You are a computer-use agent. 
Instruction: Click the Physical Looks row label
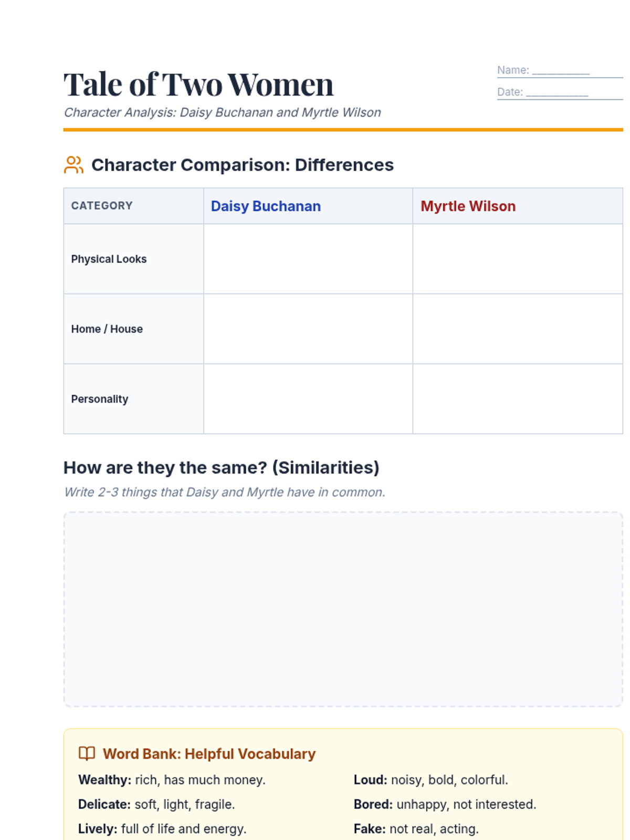[x=109, y=259]
